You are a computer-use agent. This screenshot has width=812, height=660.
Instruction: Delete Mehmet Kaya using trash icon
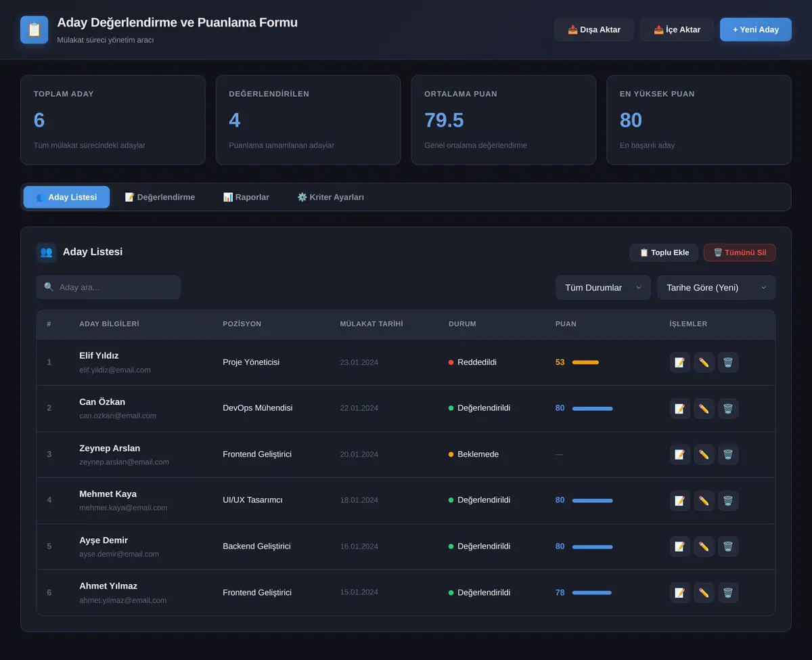728,500
